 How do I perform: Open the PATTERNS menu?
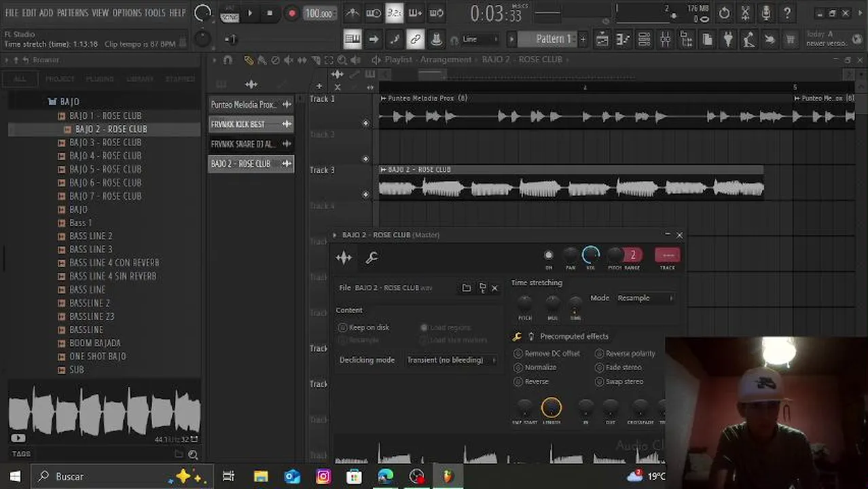(x=73, y=13)
